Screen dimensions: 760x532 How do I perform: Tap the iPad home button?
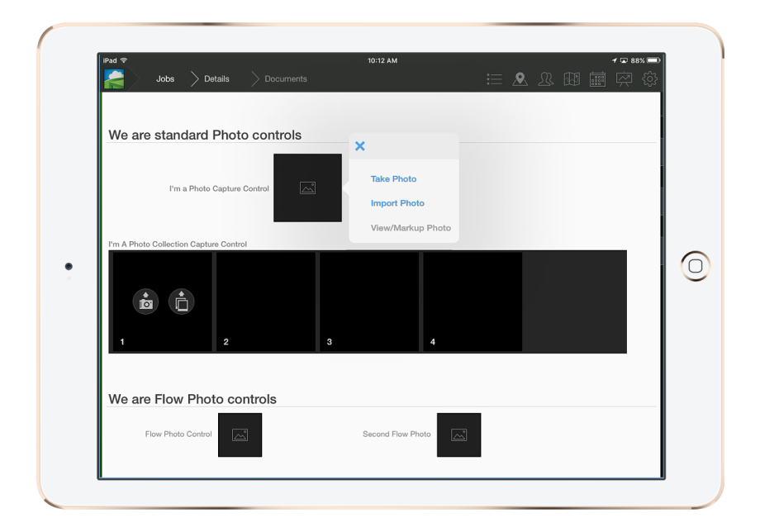[x=696, y=266]
